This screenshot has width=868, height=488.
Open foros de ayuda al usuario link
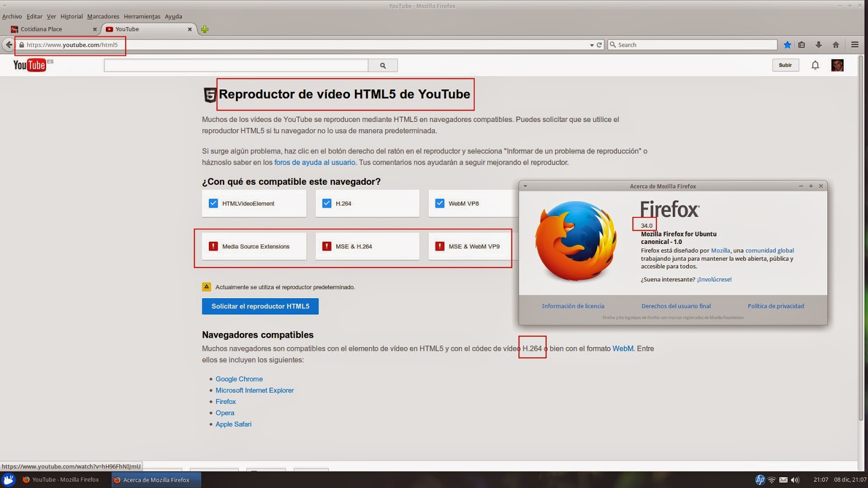(315, 162)
